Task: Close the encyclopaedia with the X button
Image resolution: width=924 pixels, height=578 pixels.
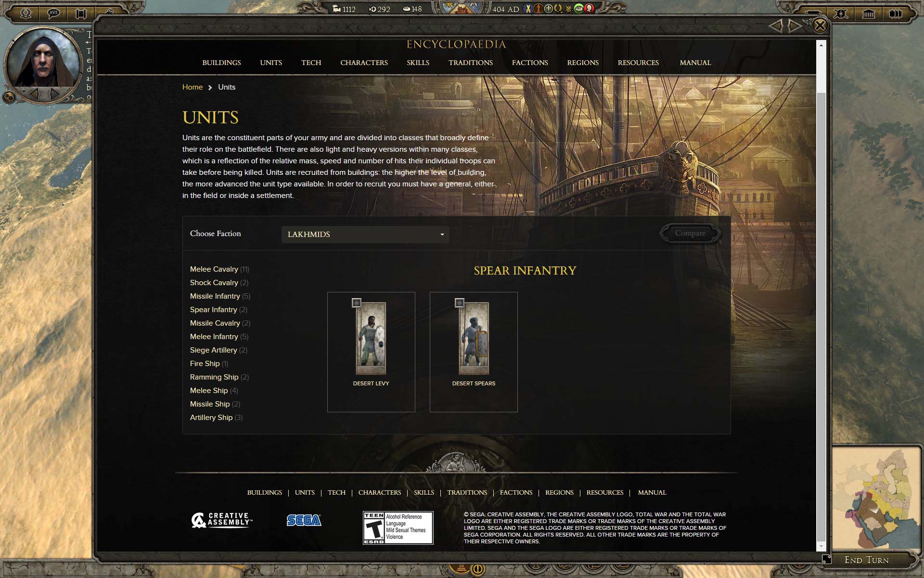Action: point(820,25)
